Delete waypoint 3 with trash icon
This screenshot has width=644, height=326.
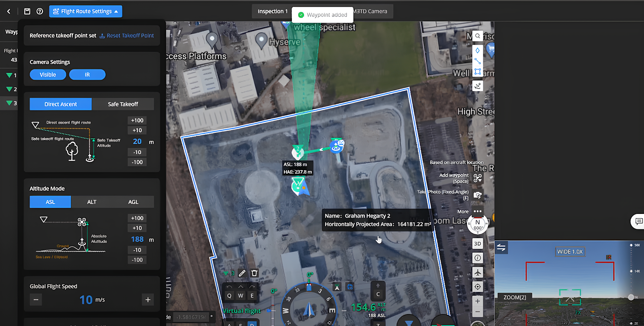pyautogui.click(x=255, y=273)
